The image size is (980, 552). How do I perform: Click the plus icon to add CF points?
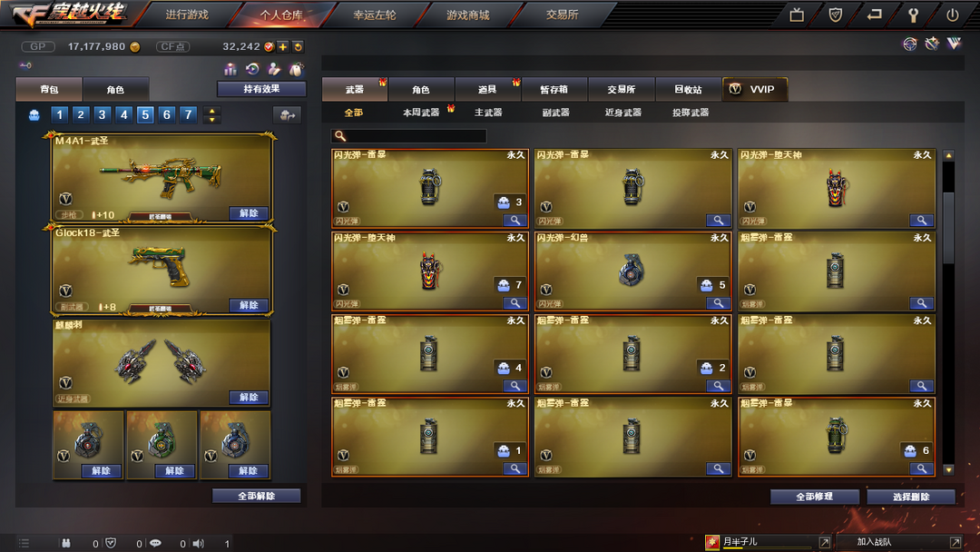pos(283,47)
